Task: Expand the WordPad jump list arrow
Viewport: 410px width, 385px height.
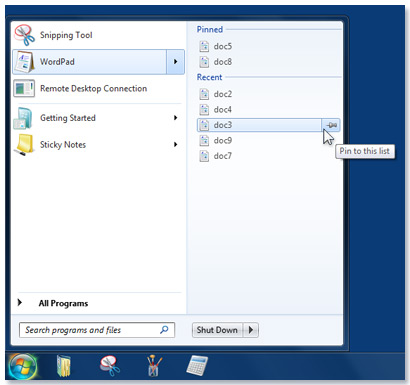Action: 175,62
